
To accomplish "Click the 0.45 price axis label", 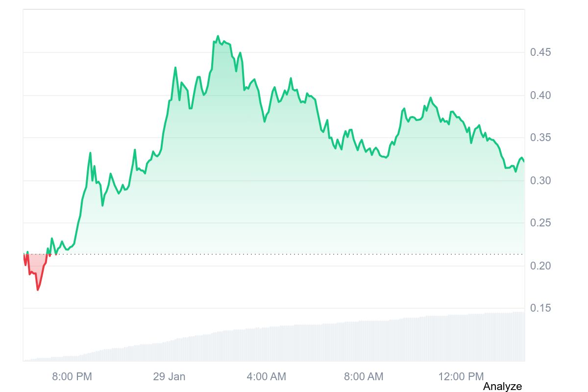I will click(540, 52).
